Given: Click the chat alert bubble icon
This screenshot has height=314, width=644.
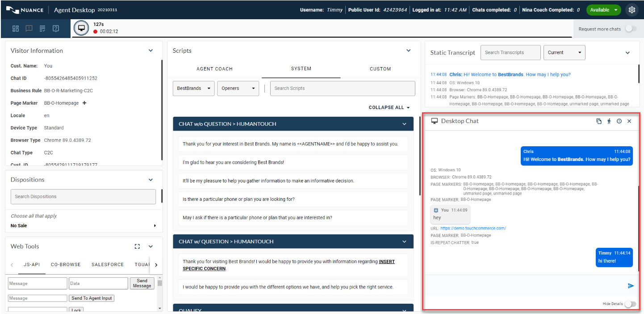Looking at the screenshot, I should click(x=29, y=29).
